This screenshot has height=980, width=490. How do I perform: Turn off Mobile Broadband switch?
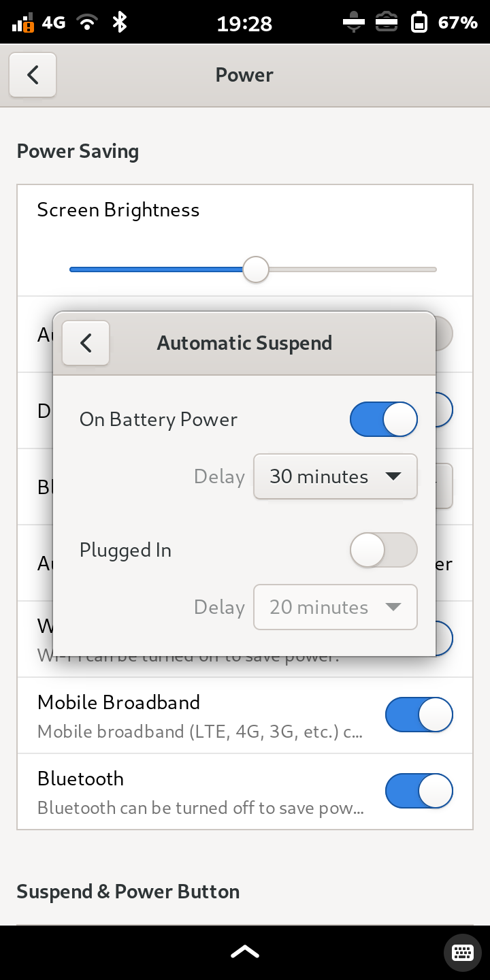[x=419, y=715]
